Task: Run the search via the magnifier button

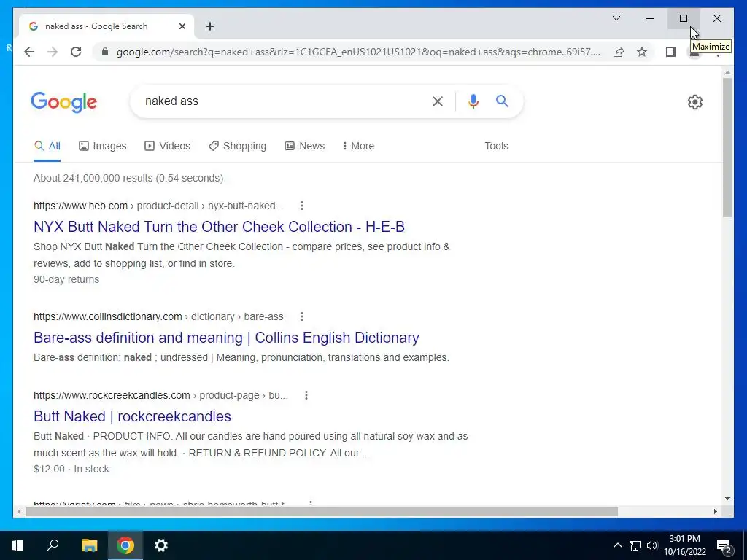Action: [x=502, y=101]
